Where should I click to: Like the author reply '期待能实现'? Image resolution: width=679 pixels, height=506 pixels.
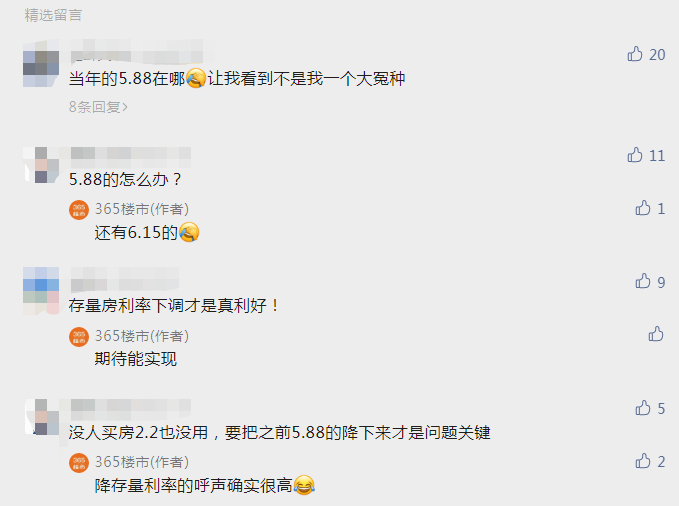(x=656, y=334)
